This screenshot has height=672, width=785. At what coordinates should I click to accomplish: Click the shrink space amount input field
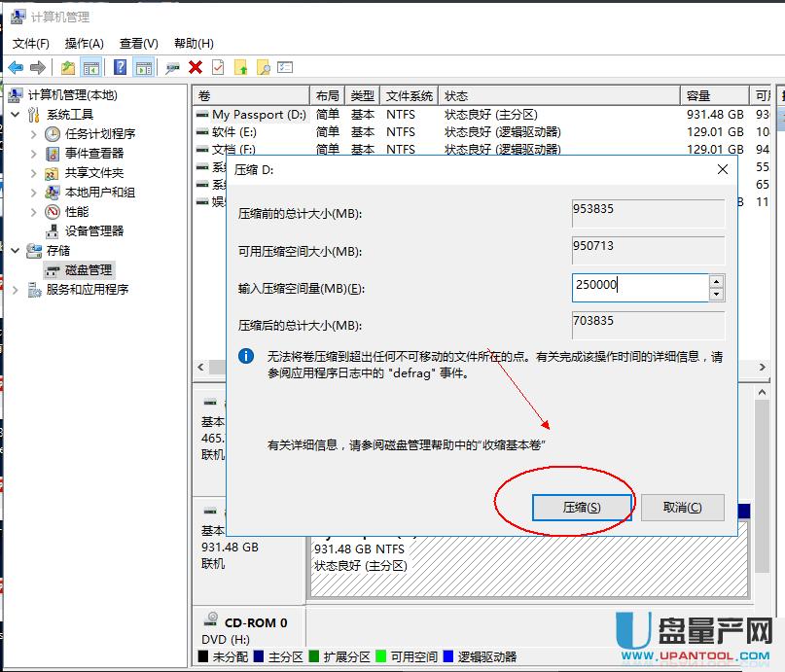click(640, 287)
